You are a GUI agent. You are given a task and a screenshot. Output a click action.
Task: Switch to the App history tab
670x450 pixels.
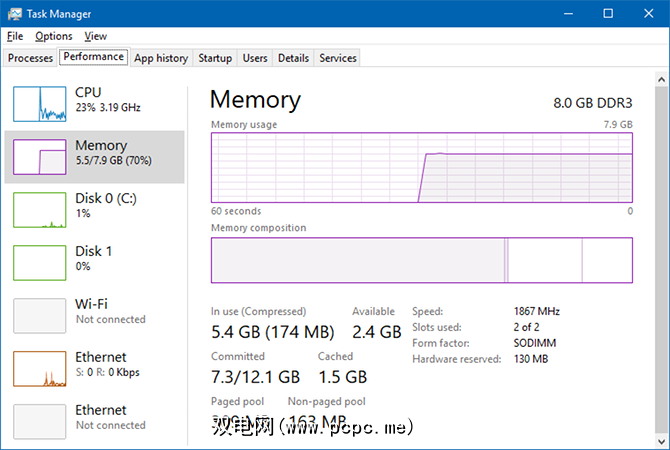click(161, 58)
